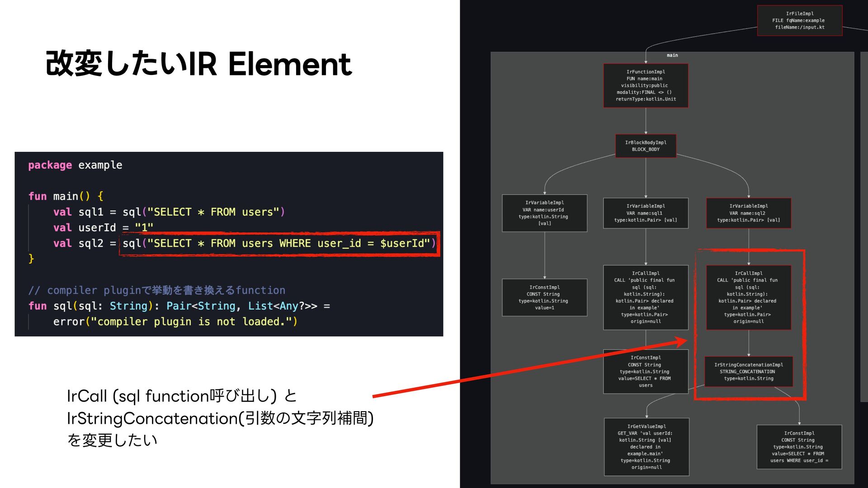Select the IrFunctionImpl main node
Viewport: 868px width, 488px height.
(646, 85)
